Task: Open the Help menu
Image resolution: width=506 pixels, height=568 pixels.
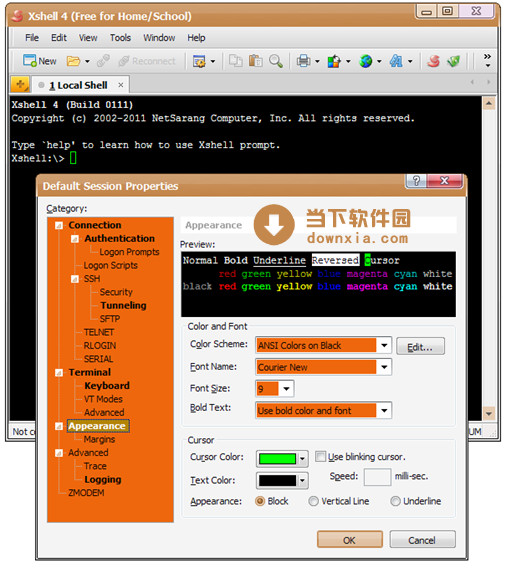Action: [x=196, y=38]
